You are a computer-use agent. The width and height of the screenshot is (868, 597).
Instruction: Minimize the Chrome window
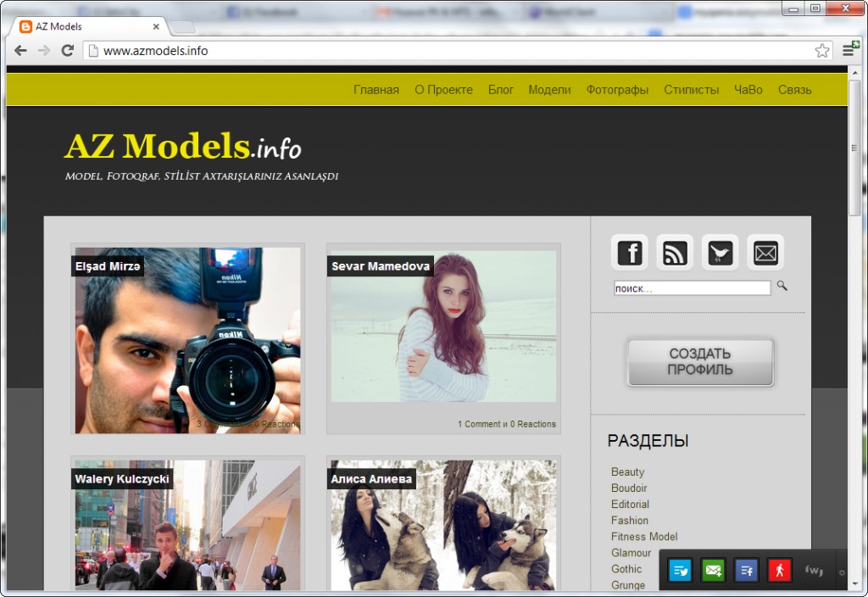(793, 8)
